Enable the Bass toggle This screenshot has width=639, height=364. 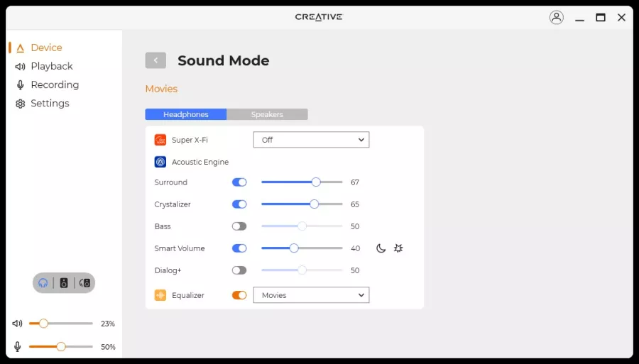(x=239, y=226)
